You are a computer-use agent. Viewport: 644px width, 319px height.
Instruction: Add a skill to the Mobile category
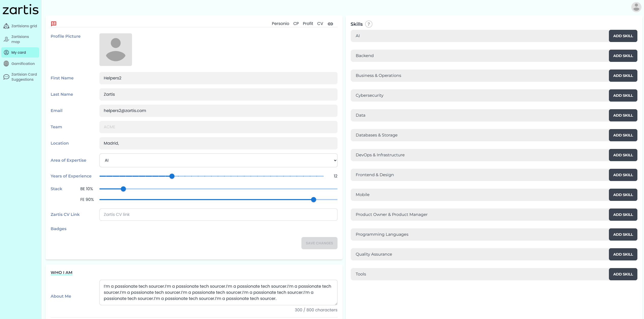coord(623,195)
